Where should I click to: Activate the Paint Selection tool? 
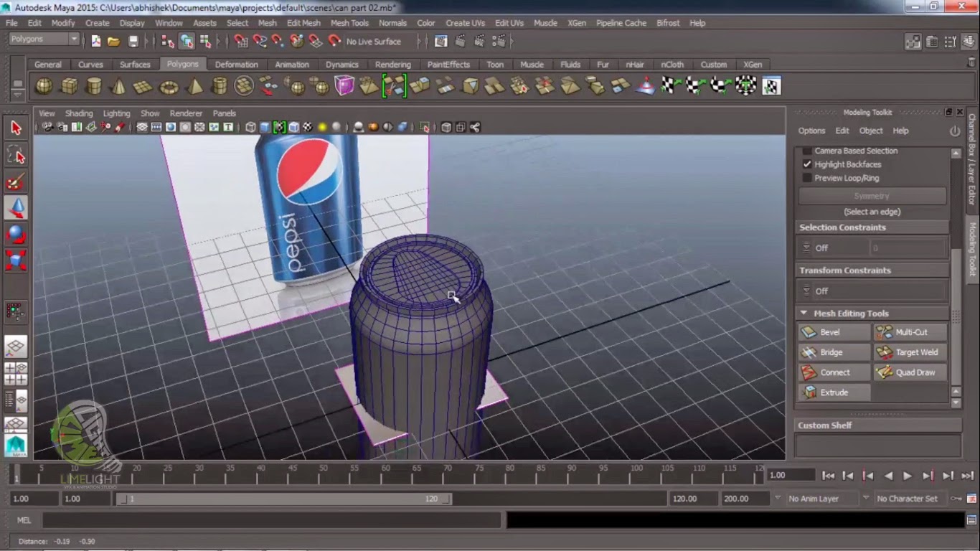(x=16, y=182)
